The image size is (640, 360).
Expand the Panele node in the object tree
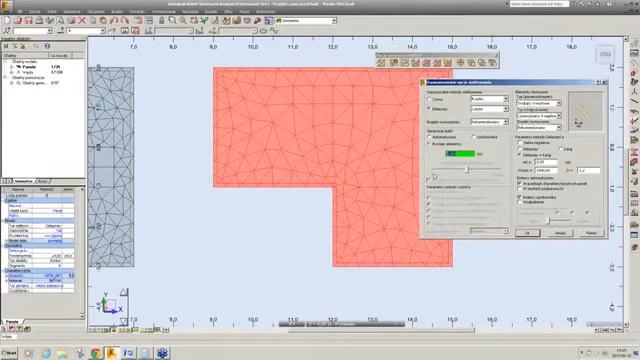point(12,67)
